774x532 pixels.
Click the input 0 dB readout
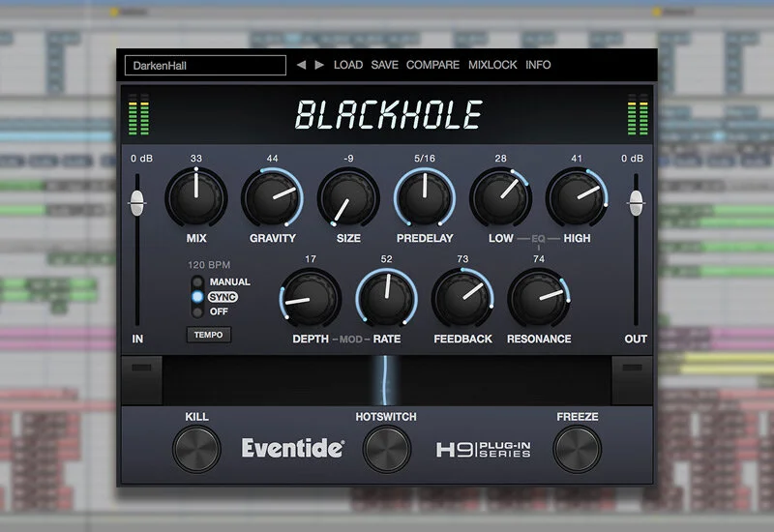point(141,159)
